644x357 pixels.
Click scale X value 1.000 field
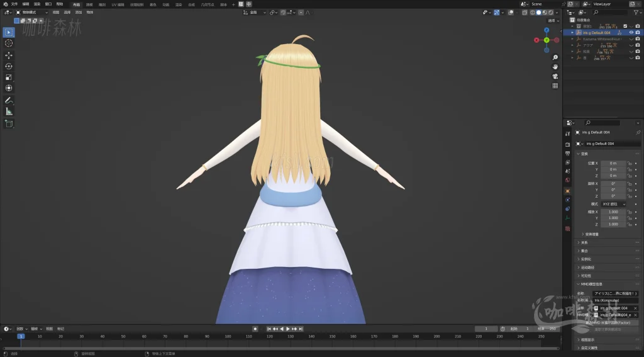613,212
